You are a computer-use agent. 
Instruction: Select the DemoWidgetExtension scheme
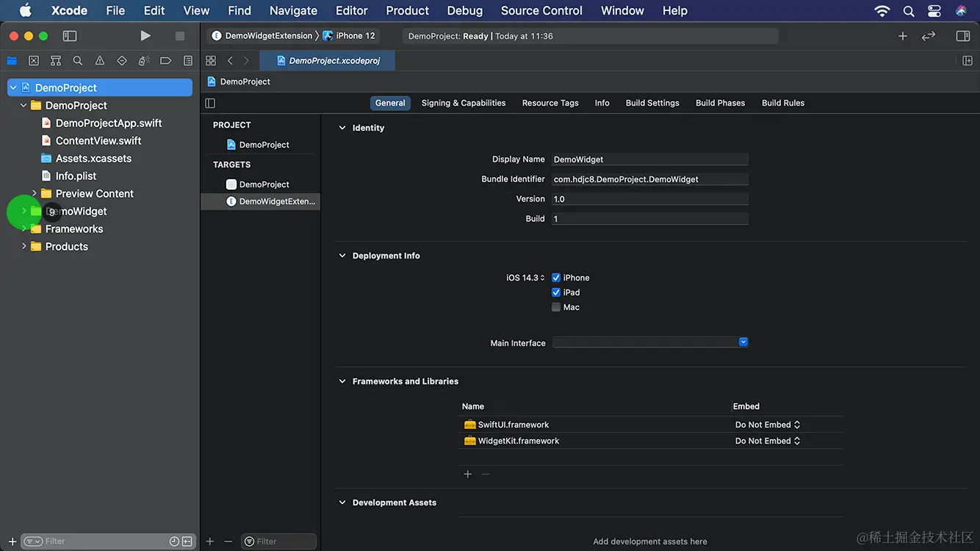[262, 36]
